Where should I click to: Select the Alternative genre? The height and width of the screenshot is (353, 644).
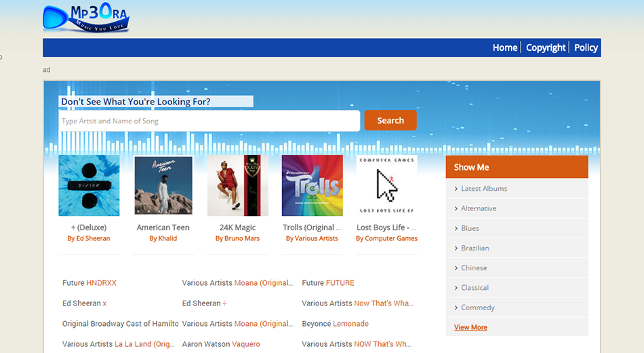[479, 208]
